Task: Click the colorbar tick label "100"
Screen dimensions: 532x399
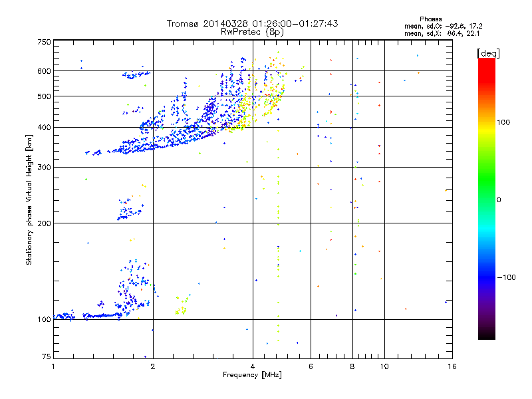Action: click(503, 122)
